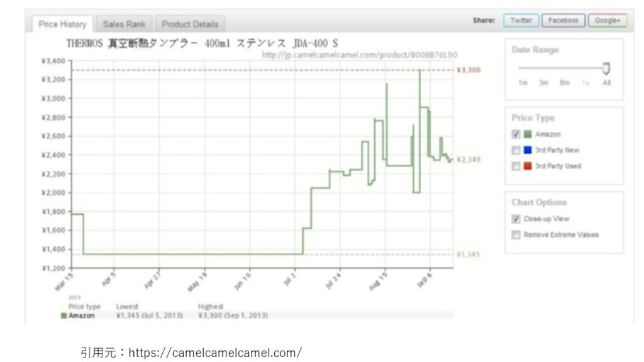Share the chart on Google+

click(608, 20)
